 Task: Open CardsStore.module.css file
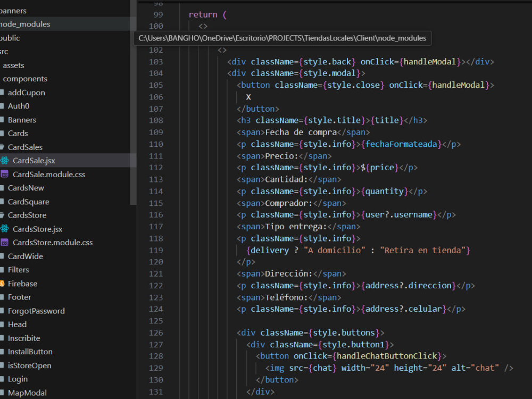[x=53, y=243]
